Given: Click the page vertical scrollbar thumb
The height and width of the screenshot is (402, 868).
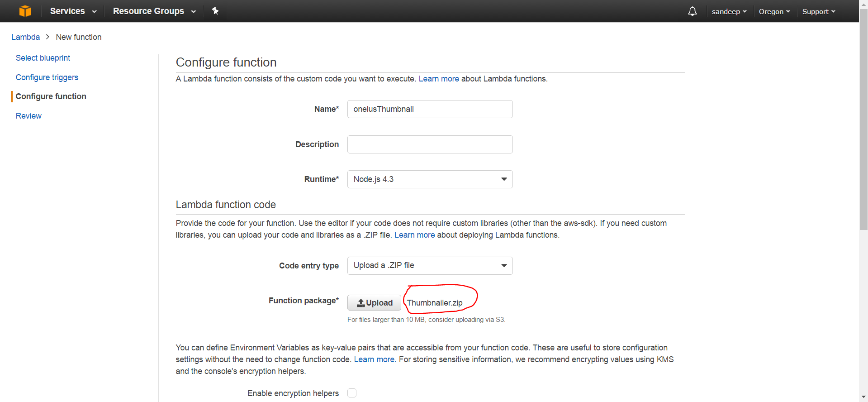Looking at the screenshot, I should 863,120.
